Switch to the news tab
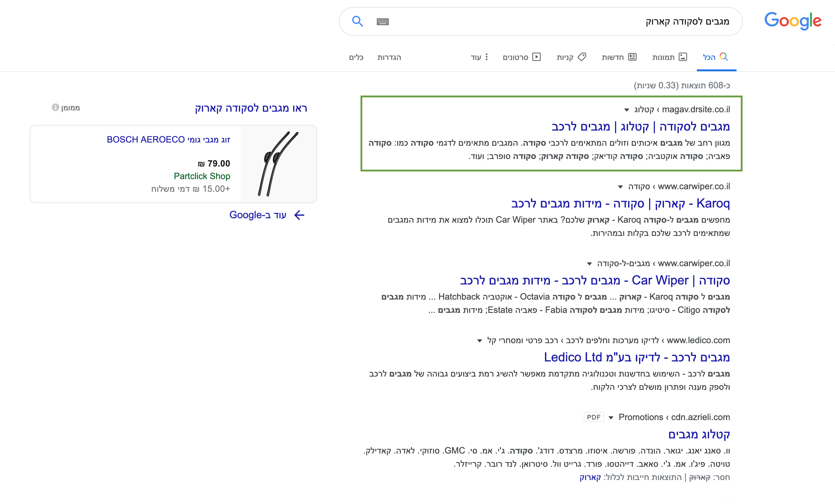 click(x=619, y=57)
